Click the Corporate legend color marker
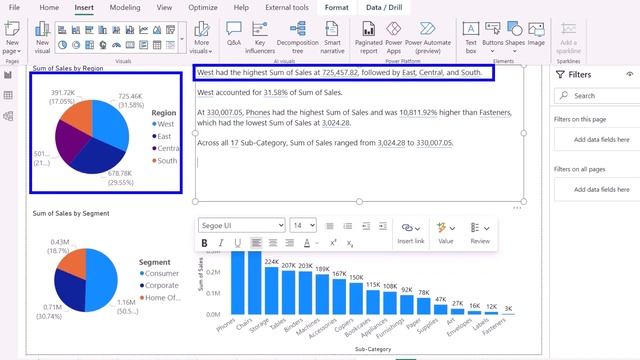640x360 pixels. [142, 285]
